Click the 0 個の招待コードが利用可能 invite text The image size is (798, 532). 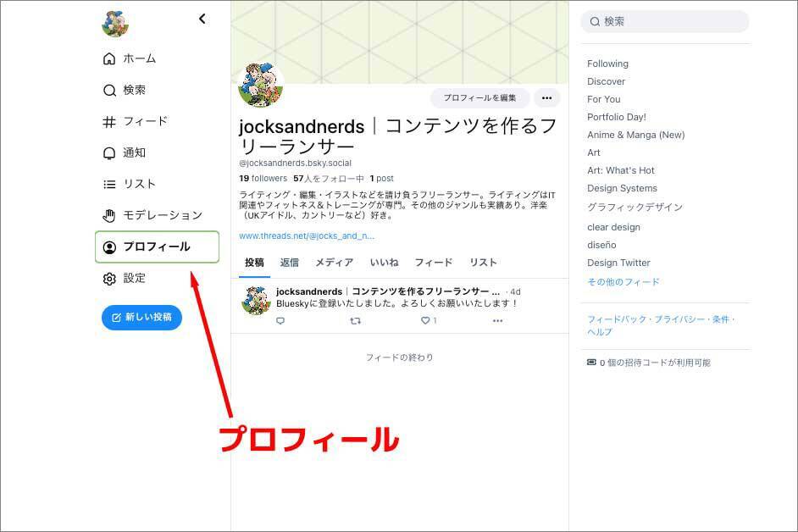click(655, 363)
